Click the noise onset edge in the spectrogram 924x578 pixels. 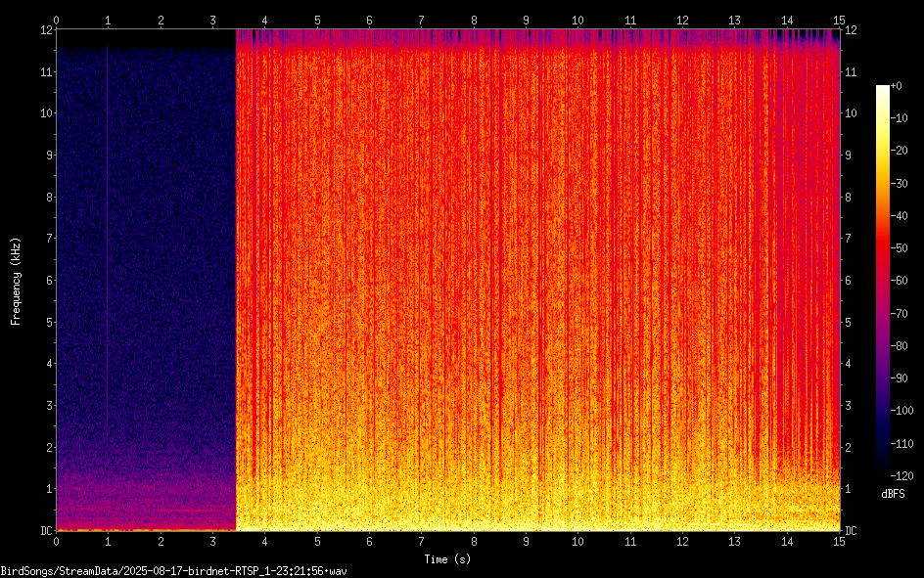coord(236,280)
